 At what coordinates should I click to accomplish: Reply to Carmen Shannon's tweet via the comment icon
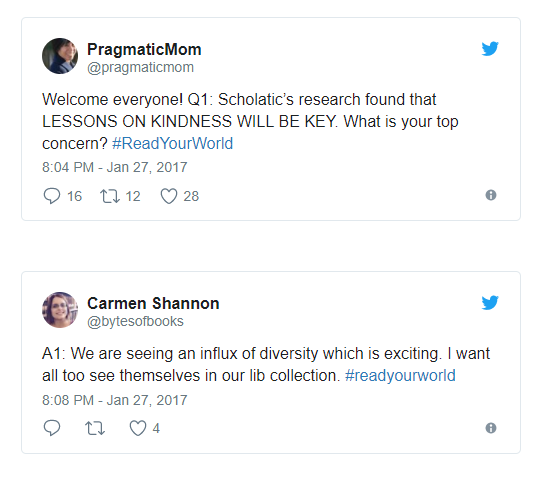tap(52, 428)
